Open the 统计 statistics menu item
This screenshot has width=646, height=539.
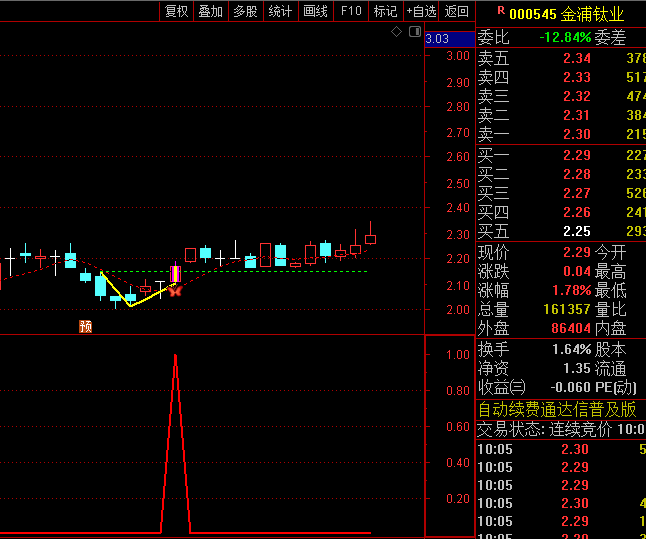click(x=280, y=11)
